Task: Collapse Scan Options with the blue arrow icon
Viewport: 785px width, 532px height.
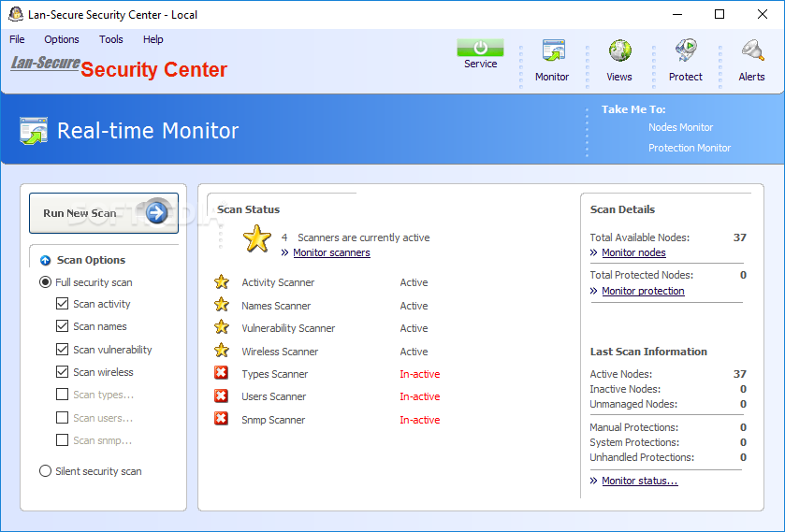Action: tap(45, 260)
